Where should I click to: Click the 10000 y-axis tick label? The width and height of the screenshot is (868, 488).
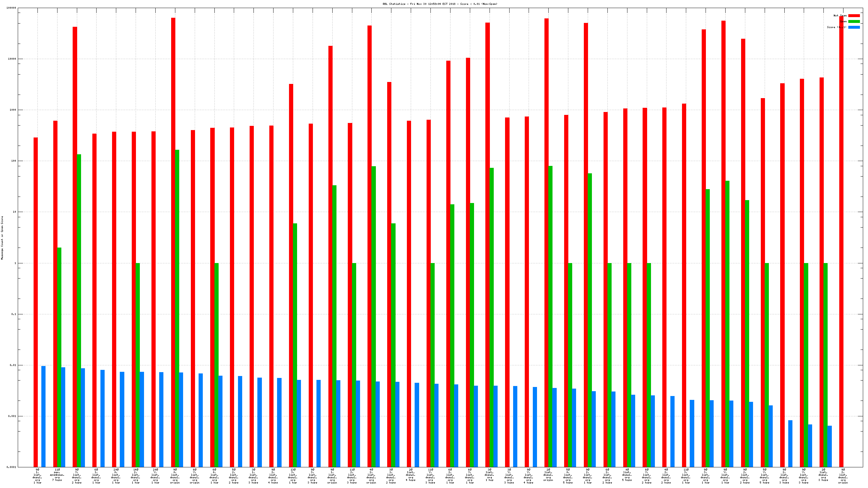tap(12, 59)
